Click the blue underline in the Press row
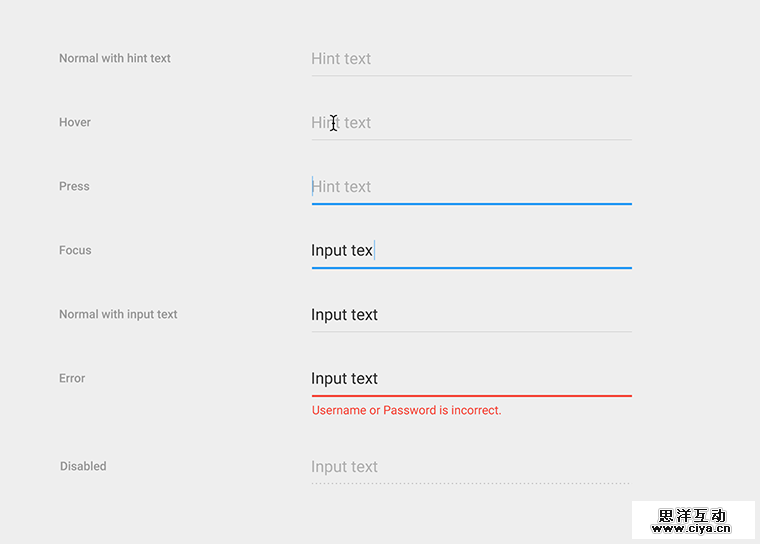The image size is (760, 544). 471,204
